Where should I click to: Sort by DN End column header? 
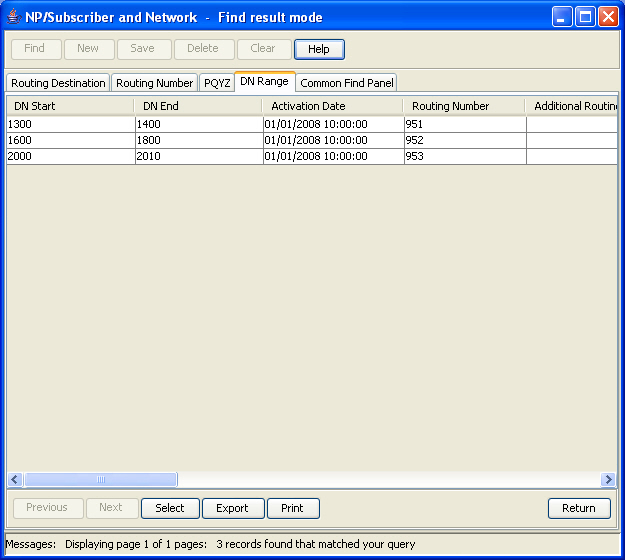click(198, 106)
